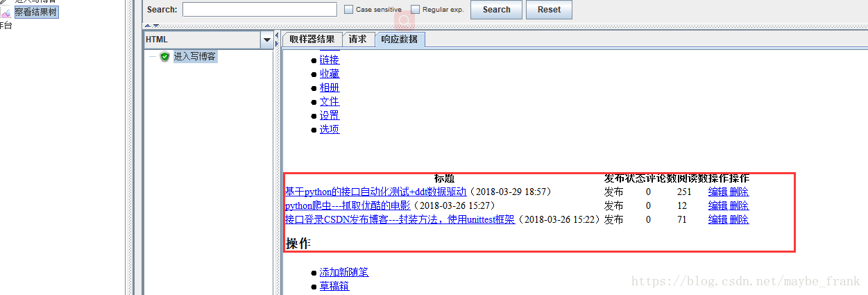Open the 添加新随笔 link
The image size is (868, 295).
pos(344,272)
